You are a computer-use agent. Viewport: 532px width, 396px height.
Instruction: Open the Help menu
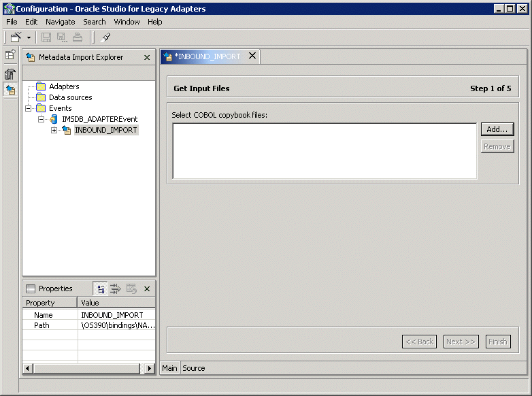pyautogui.click(x=154, y=22)
